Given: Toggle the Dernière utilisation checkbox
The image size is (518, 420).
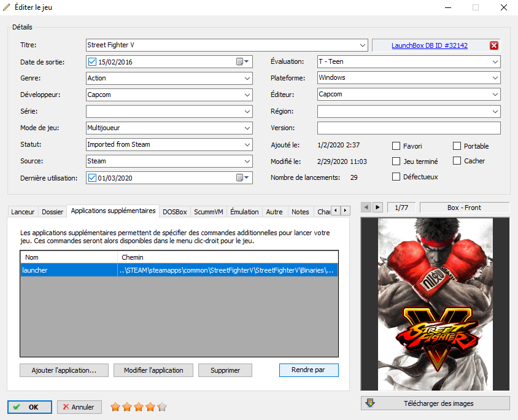Looking at the screenshot, I should pos(92,178).
